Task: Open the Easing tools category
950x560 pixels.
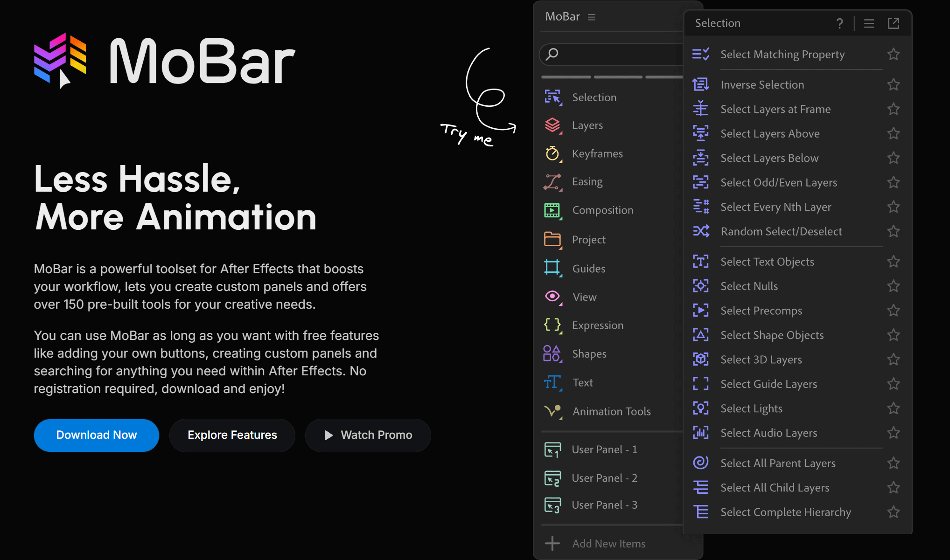Action: 587,181
